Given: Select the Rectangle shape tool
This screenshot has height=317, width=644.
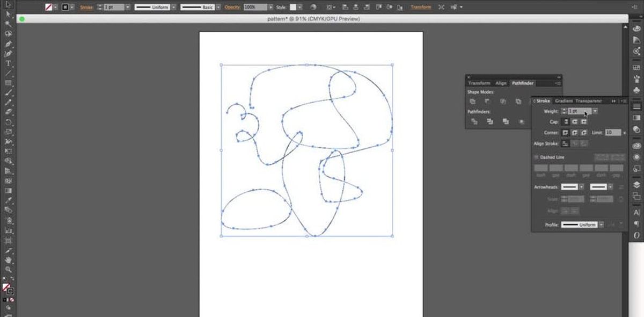Looking at the screenshot, I should click(x=8, y=83).
